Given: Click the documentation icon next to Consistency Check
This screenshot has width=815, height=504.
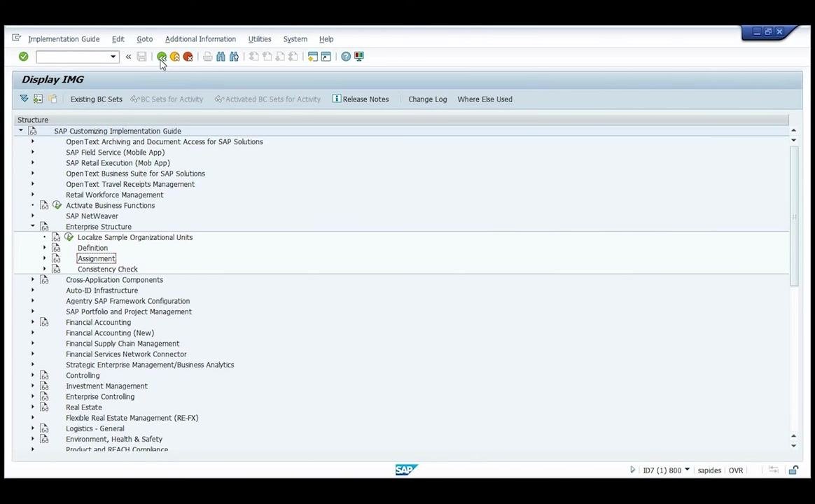Looking at the screenshot, I should [56, 269].
